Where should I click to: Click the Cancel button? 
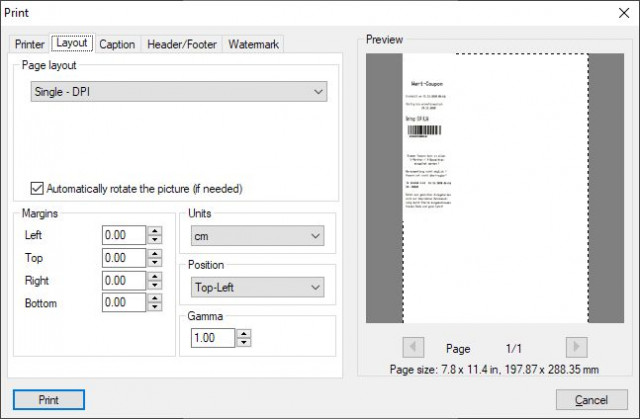coord(591,399)
